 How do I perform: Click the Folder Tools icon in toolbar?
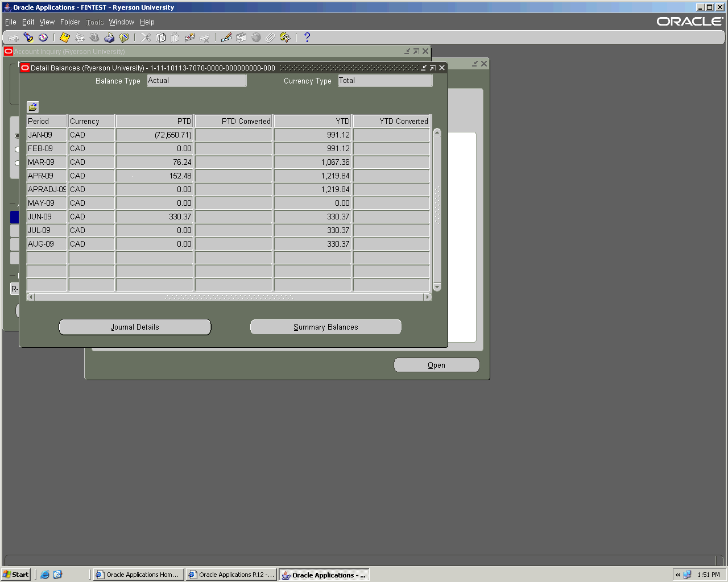(285, 38)
